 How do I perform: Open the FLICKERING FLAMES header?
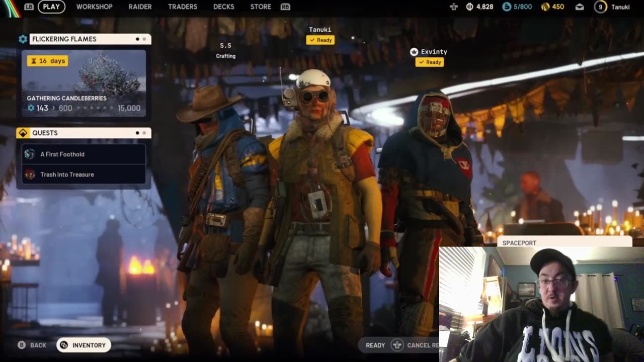90,39
